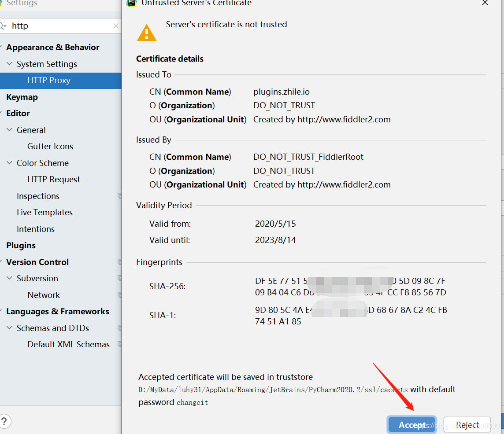The image size is (504, 434).
Task: Click the common name plugins.zhile.io
Action: (x=282, y=92)
